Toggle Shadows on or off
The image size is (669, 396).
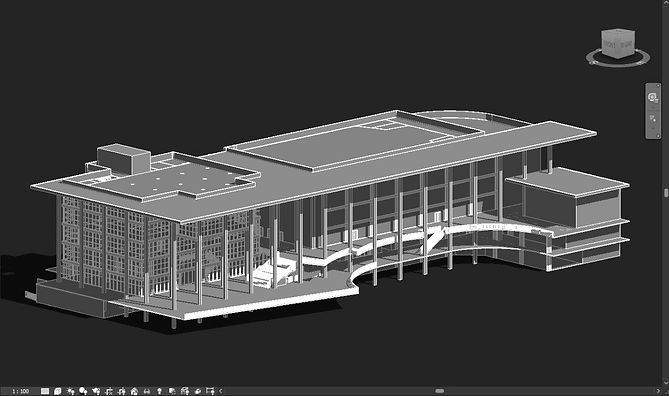83,391
